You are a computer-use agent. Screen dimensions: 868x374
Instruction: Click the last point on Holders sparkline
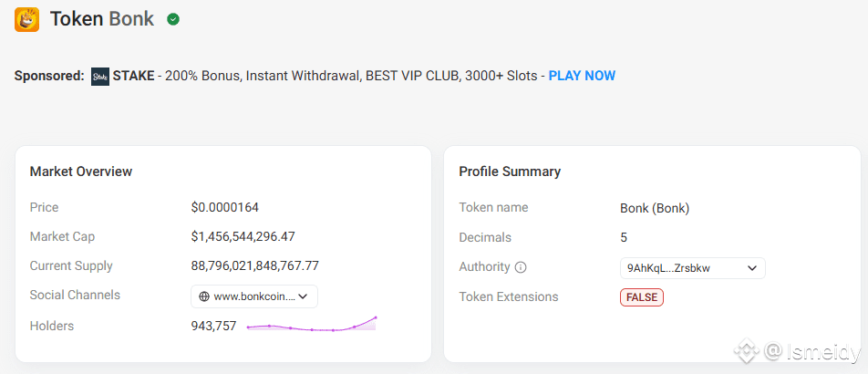pos(376,317)
